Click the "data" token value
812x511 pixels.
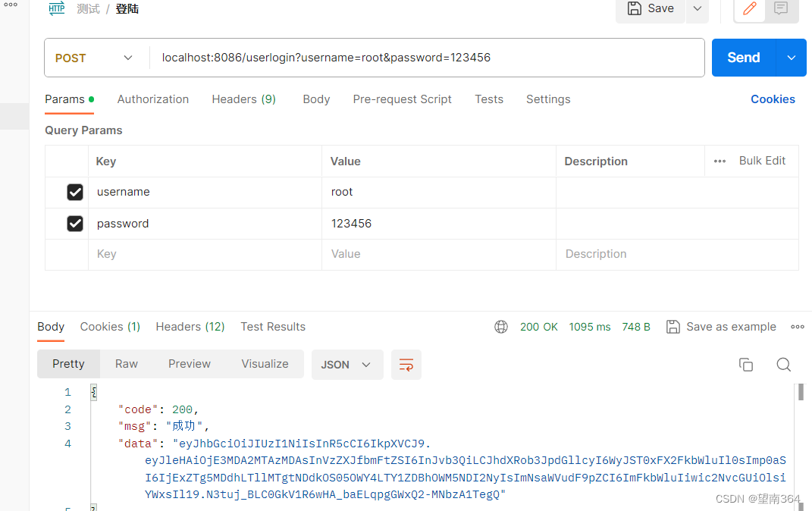pyautogui.click(x=465, y=469)
